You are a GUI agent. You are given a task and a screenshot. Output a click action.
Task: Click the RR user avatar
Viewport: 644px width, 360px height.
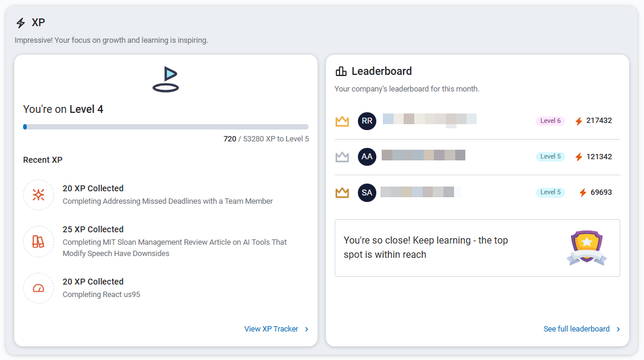click(x=367, y=121)
